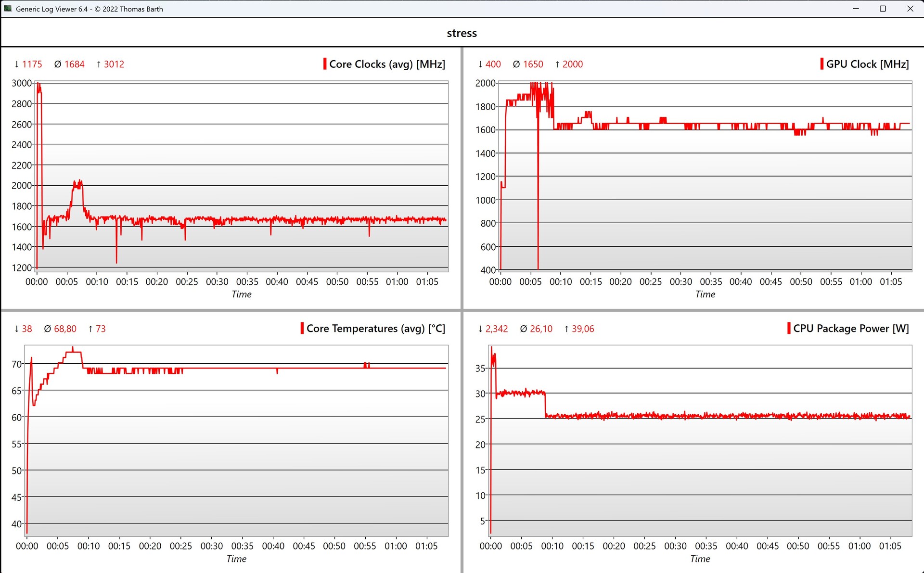924x573 pixels.
Task: Click the 'stress' chart title
Action: coord(462,33)
